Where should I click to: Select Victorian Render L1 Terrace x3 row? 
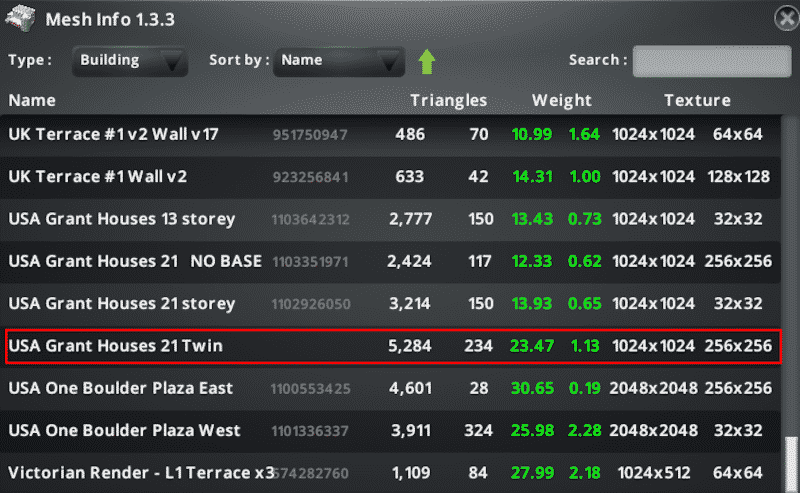[x=390, y=472]
